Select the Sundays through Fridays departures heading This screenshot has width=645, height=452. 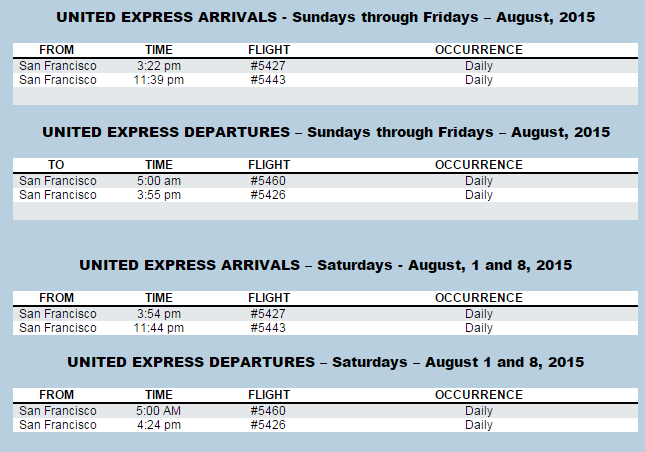pos(326,132)
